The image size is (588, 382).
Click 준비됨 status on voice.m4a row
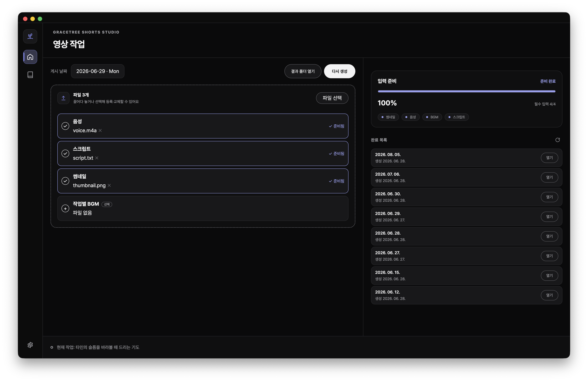click(337, 126)
